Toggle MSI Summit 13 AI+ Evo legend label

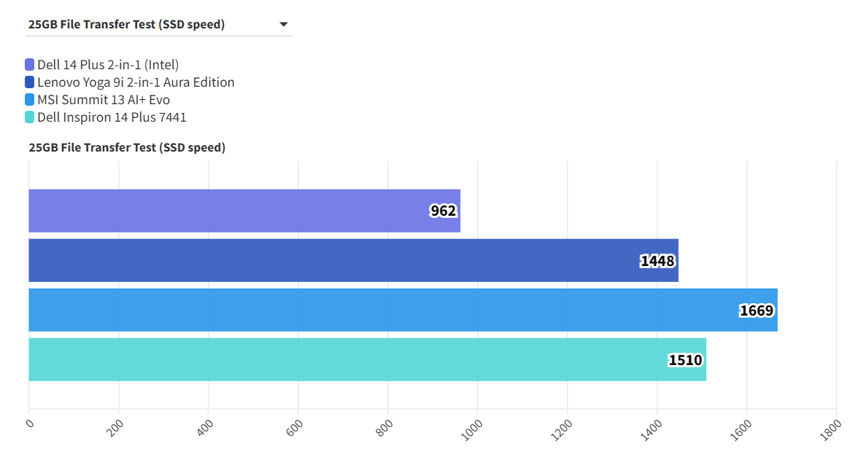[x=104, y=100]
